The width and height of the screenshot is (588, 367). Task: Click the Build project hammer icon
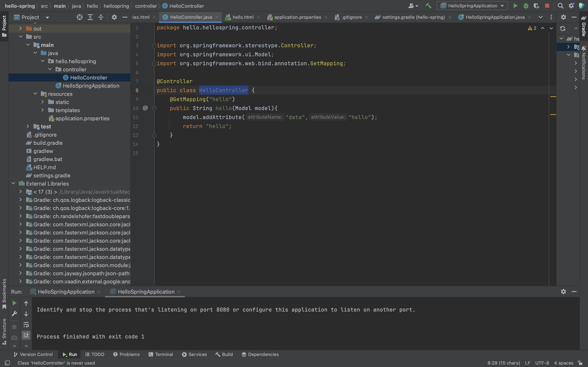[x=429, y=6]
